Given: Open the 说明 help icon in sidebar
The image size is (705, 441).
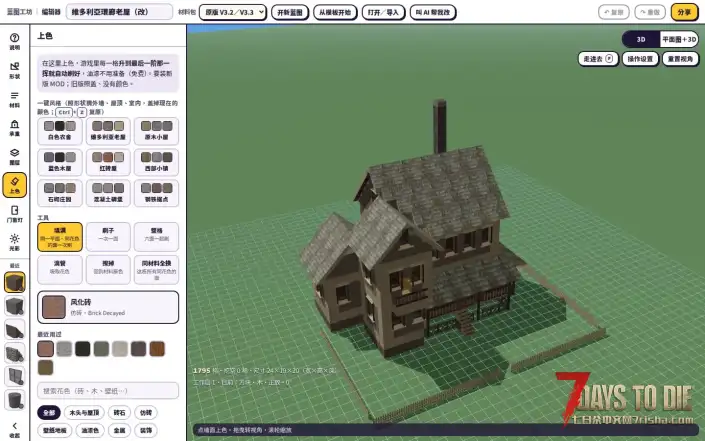Looking at the screenshot, I should [14, 41].
